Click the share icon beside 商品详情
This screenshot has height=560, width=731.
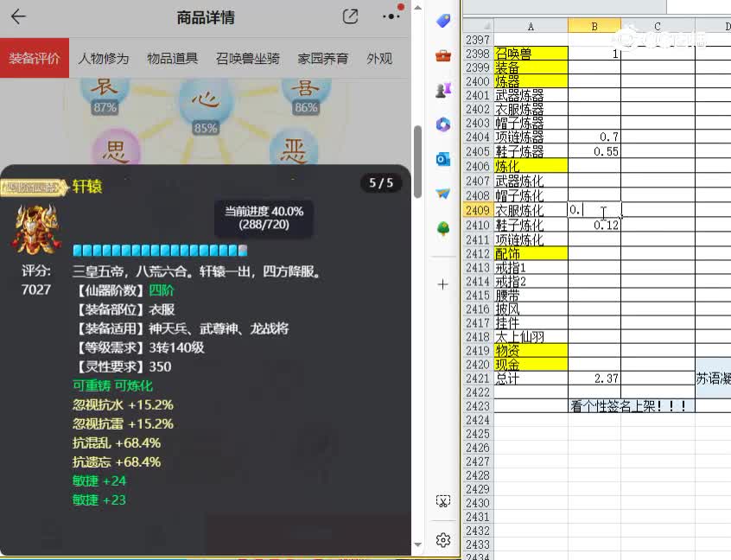(350, 16)
